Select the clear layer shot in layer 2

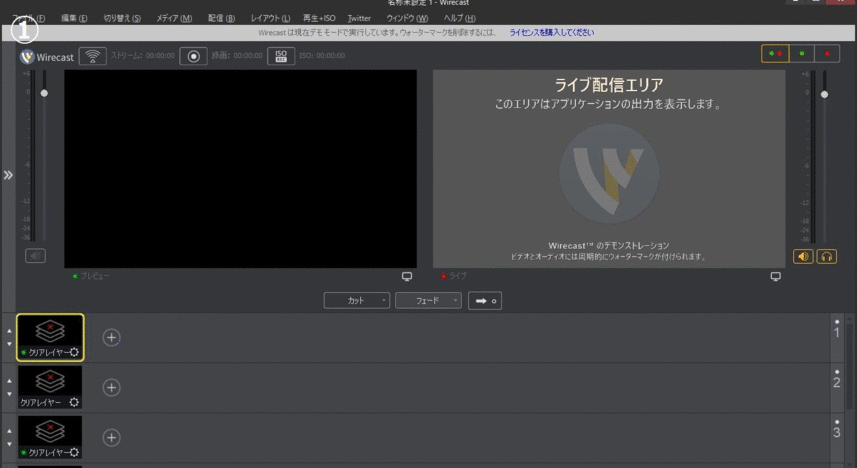(x=50, y=388)
